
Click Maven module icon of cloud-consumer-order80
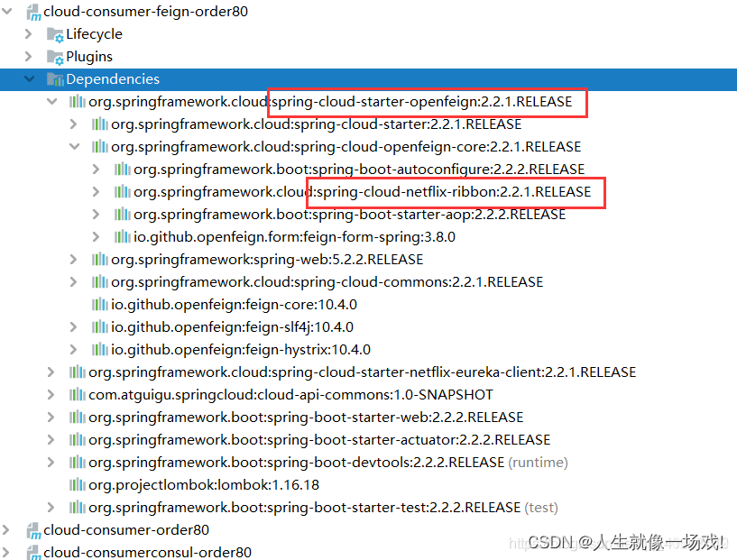coord(33,531)
